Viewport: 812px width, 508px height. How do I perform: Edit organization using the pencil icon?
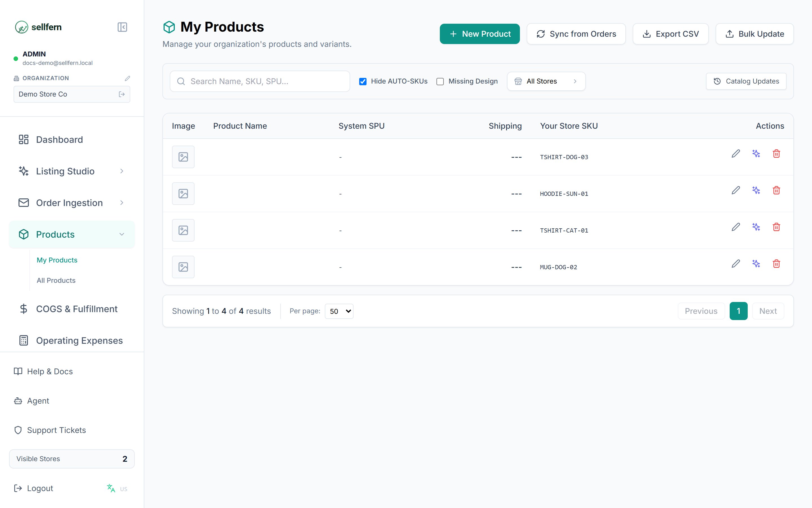click(x=127, y=78)
